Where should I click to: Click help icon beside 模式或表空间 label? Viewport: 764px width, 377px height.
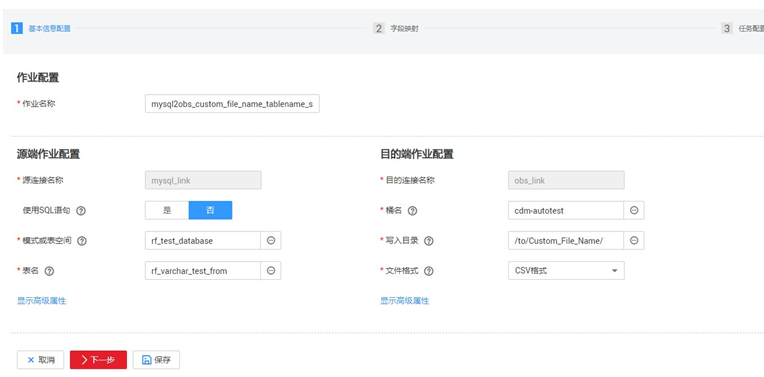tap(82, 241)
